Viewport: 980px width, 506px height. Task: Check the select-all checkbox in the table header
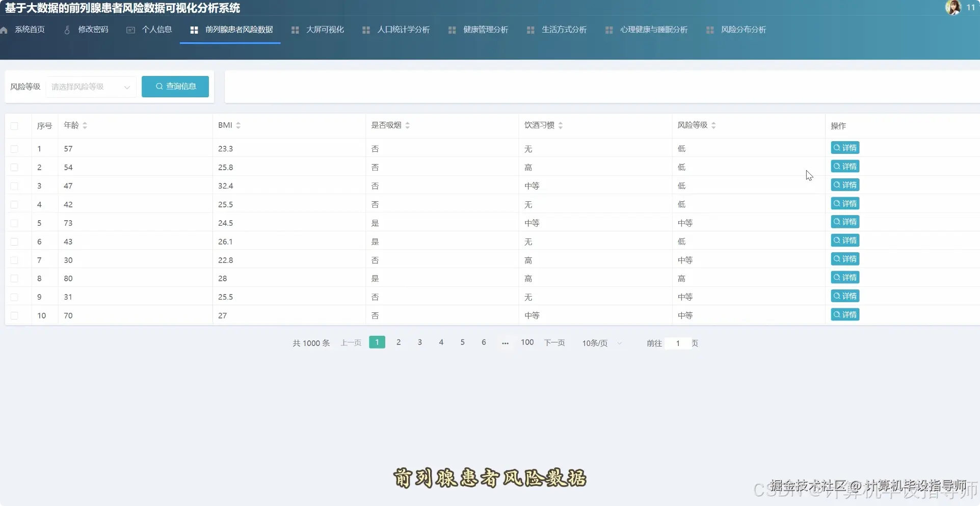(x=15, y=126)
